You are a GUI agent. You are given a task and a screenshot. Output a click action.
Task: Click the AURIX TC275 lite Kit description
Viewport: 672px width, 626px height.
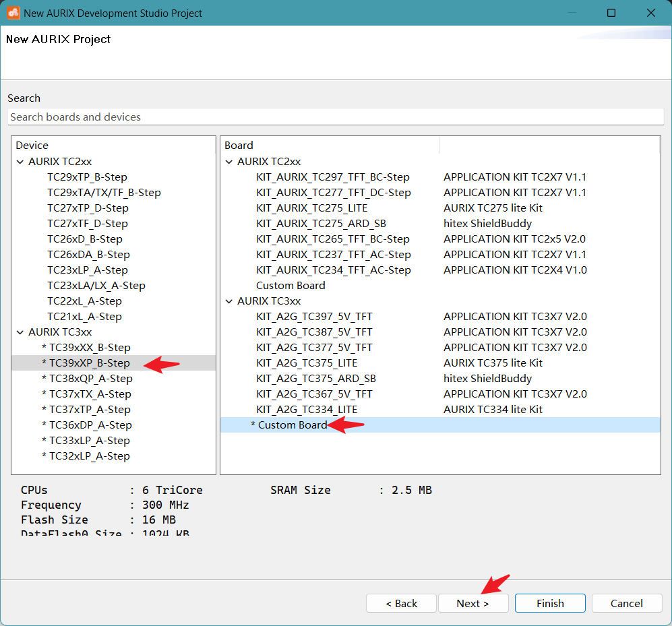[x=493, y=208]
